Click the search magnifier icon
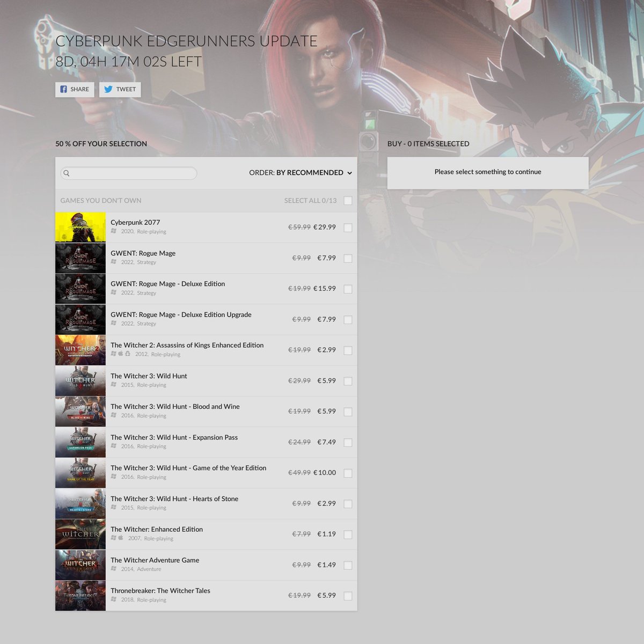The image size is (644, 644). 67,173
